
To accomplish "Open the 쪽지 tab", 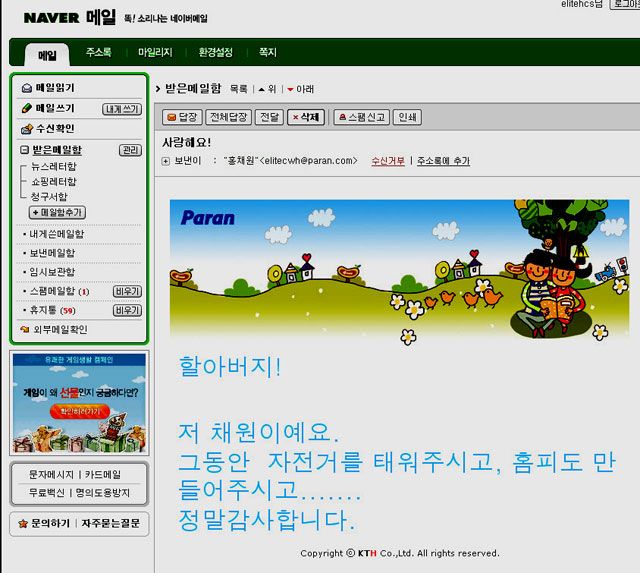I will click(x=268, y=52).
